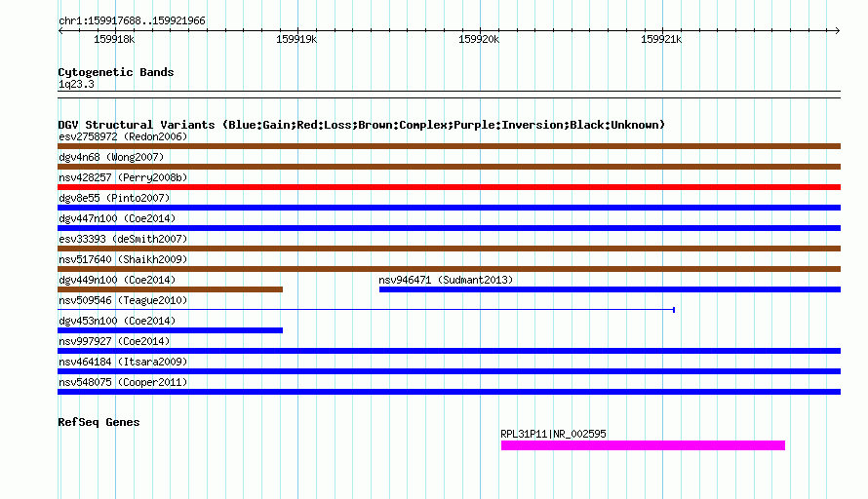This screenshot has height=499, width=868.
Task: Click the RPL31P11|NR_002595 gene label
Action: (553, 435)
